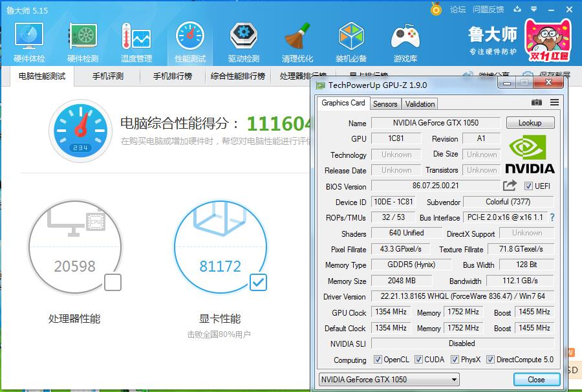This screenshot has height=392, width=582.
Task: Click the 击败全国80%用户 text
Action: [x=219, y=334]
